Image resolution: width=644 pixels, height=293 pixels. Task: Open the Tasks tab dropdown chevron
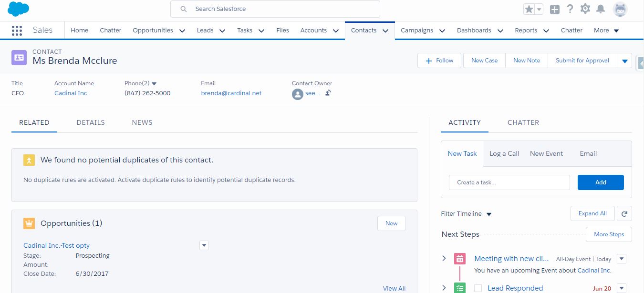261,30
